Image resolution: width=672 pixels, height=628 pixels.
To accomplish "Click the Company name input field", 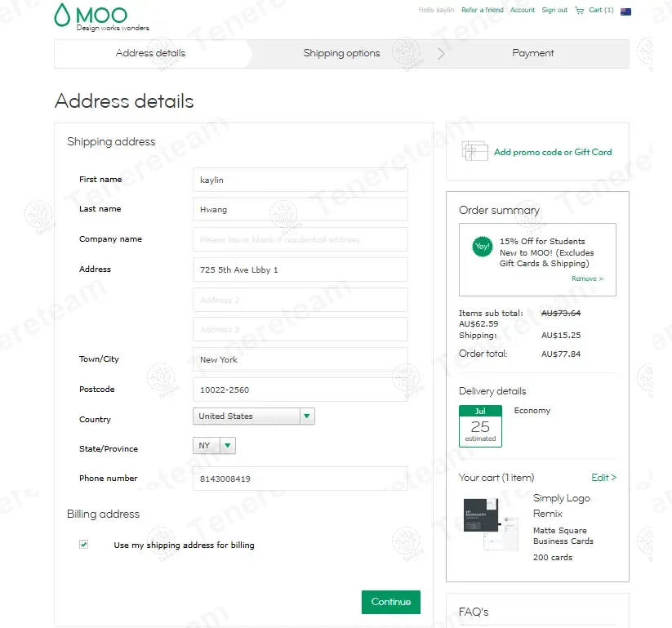I will pos(300,239).
